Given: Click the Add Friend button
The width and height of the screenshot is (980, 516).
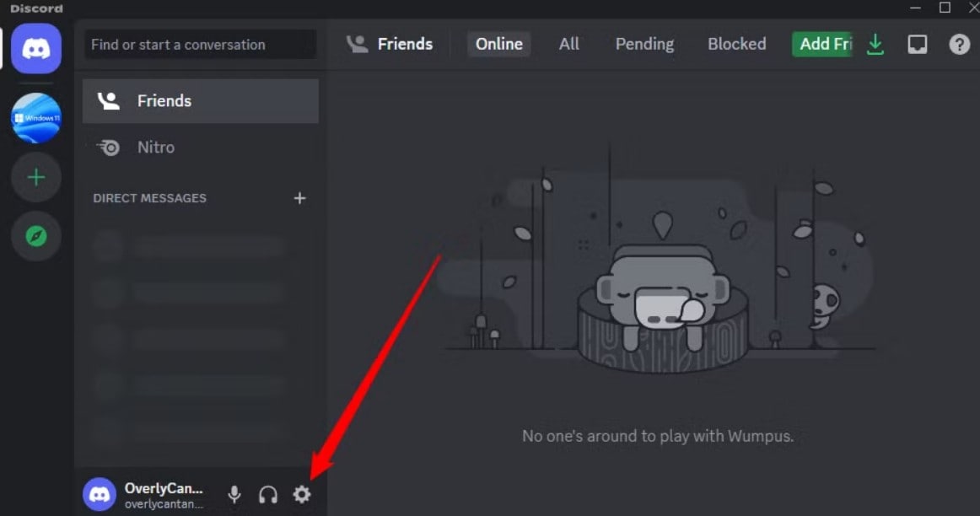Looking at the screenshot, I should coord(822,45).
